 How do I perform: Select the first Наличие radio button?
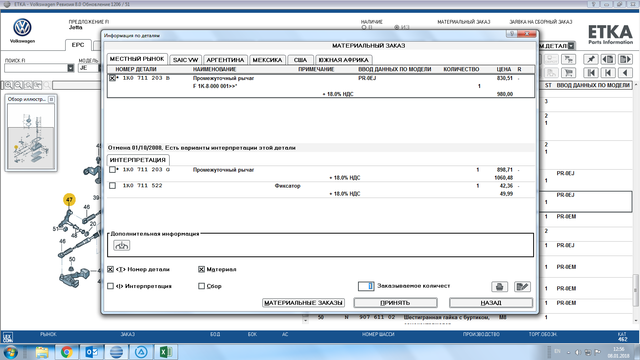point(364,27)
